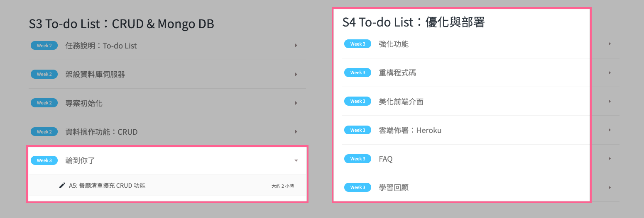
Task: Select the 架設資料庫伺服器 lesson title
Action: coord(95,75)
